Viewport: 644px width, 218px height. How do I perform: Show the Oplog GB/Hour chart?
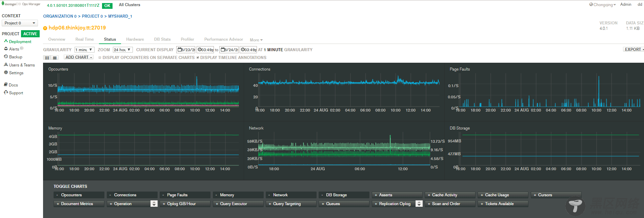pyautogui.click(x=185, y=204)
